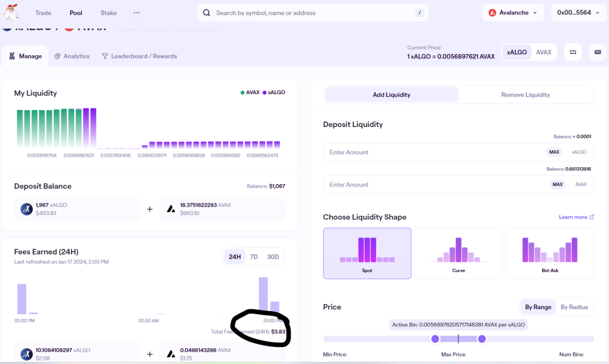Click the left price range slider handle
Image resolution: width=609 pixels, height=364 pixels.
coord(435,338)
